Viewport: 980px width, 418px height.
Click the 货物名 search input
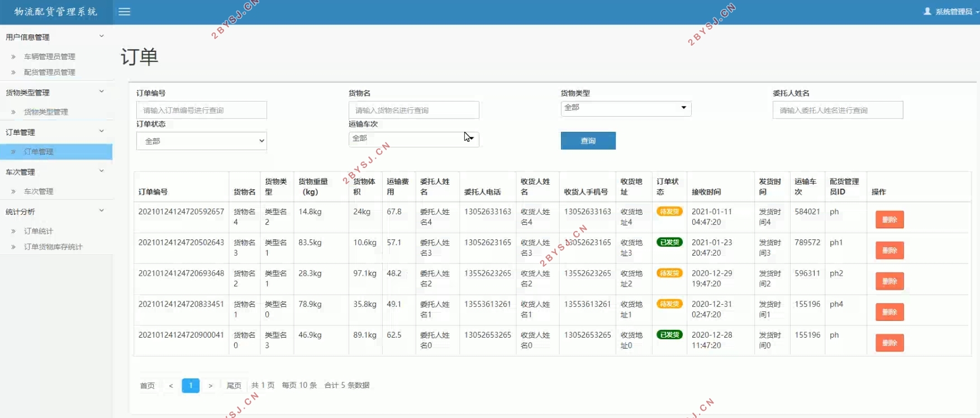point(414,110)
